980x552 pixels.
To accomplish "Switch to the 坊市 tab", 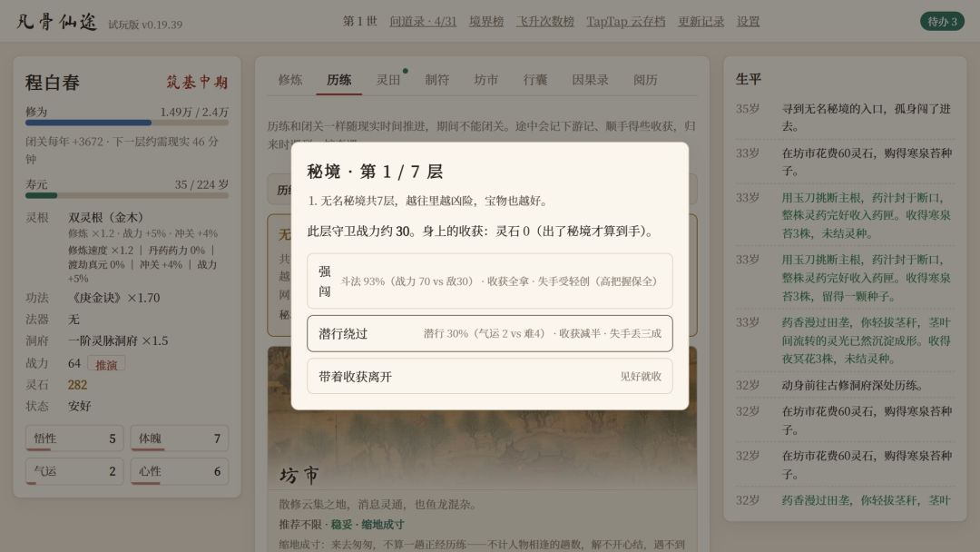I will point(485,80).
